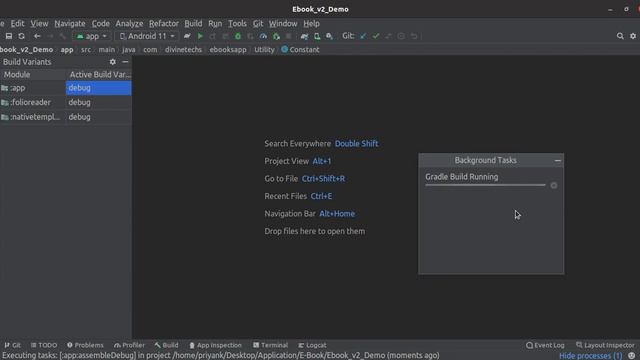Open the Build menu
Screen dimensions: 640x360
point(193,24)
